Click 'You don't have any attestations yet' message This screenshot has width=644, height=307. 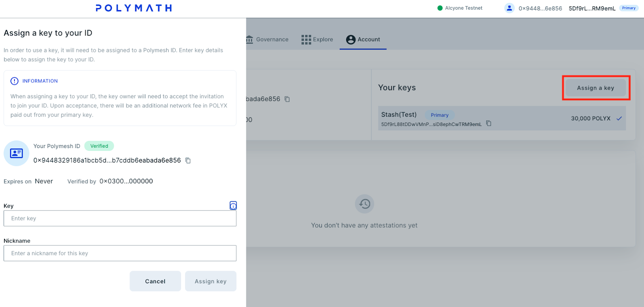coord(364,225)
